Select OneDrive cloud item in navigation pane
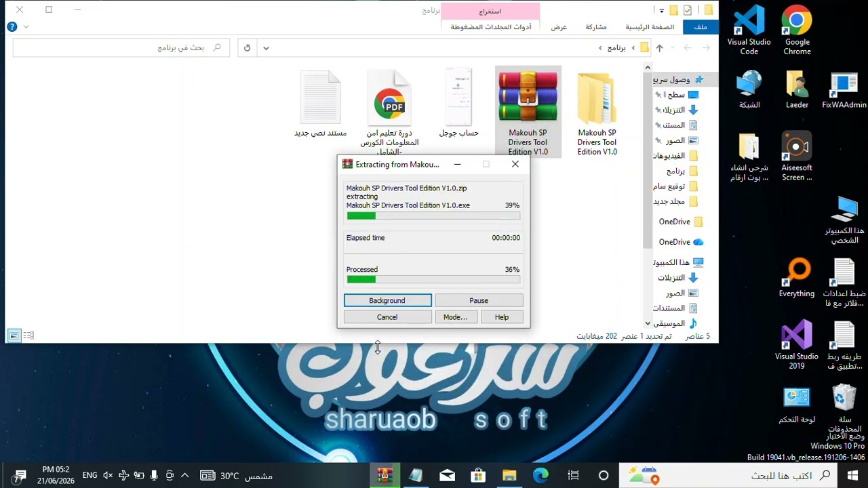Screen dimensions: 868x488 point(680,242)
